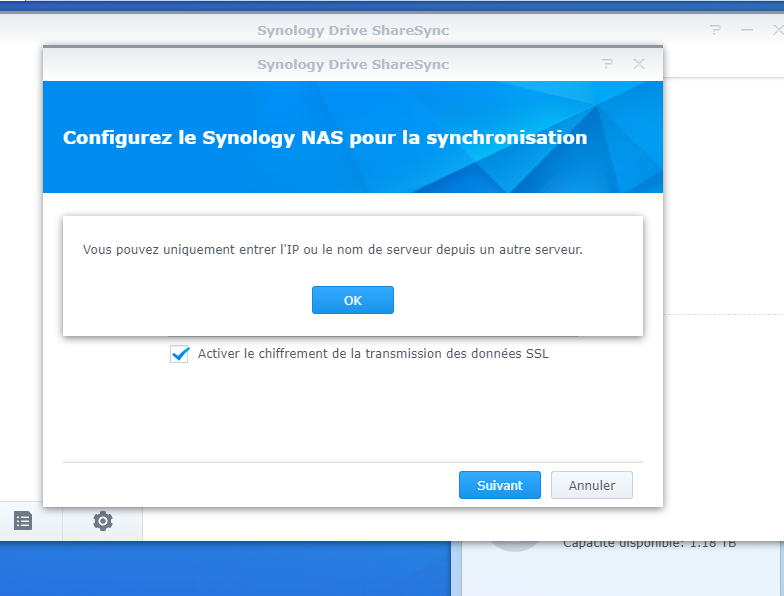The image size is (784, 596).
Task: Click the 'Activer le chiffrement' label
Action: coord(373,354)
